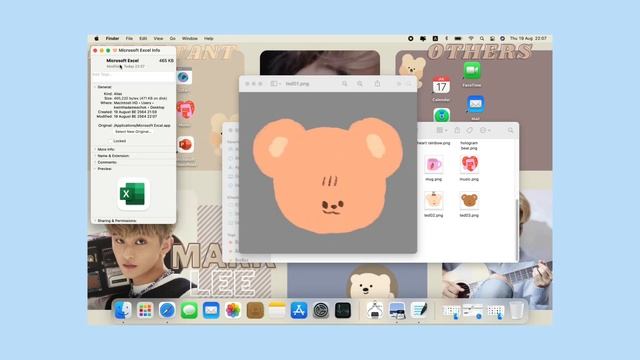Collapse the General section in the Info window

pyautogui.click(x=96, y=87)
